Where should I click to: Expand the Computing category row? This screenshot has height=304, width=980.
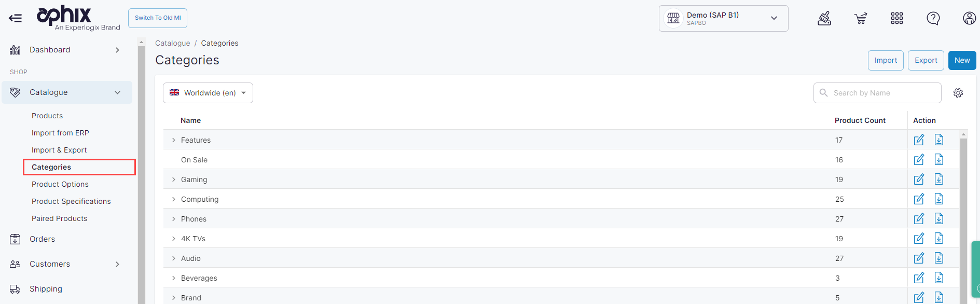click(174, 199)
